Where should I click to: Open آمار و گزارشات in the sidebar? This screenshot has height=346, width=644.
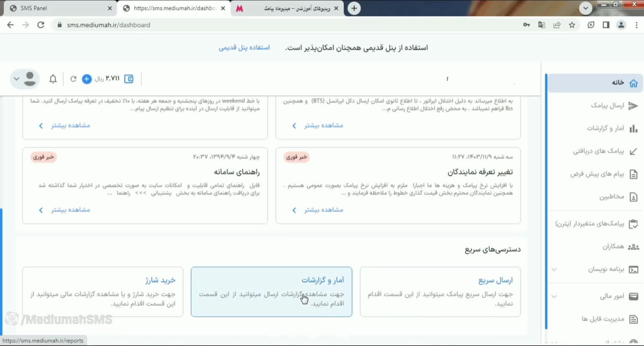tap(605, 128)
